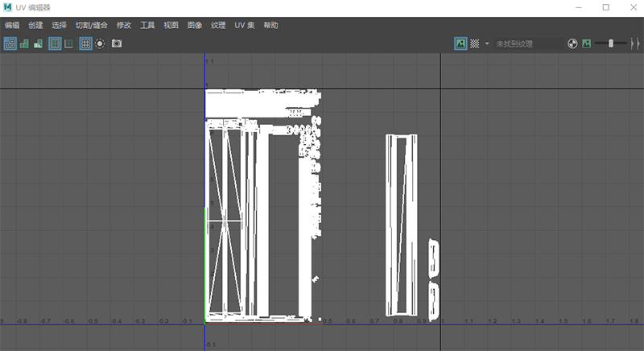Click the dim image icon
Screen dimensions: 644x351
point(587,43)
